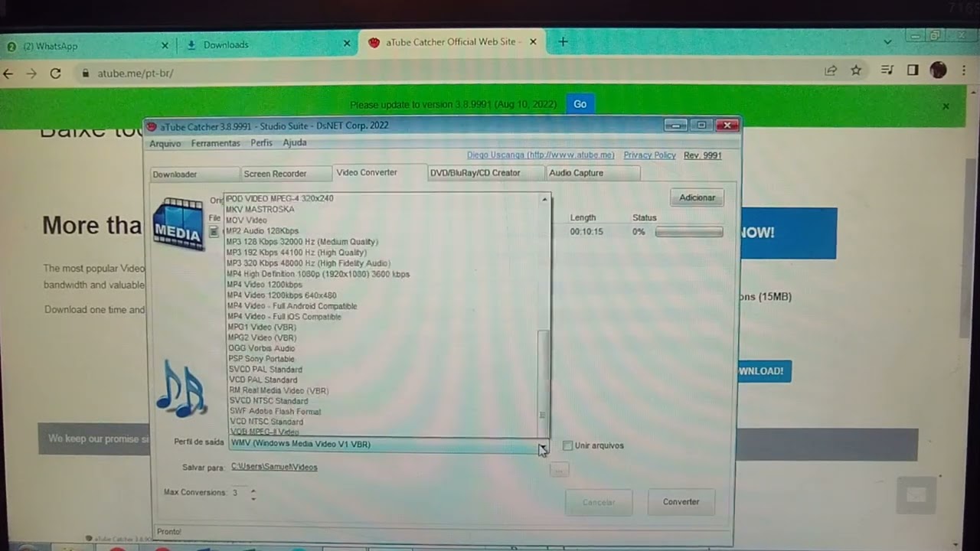Click the scroll up arrow in profile list
980x551 pixels.
coord(544,199)
